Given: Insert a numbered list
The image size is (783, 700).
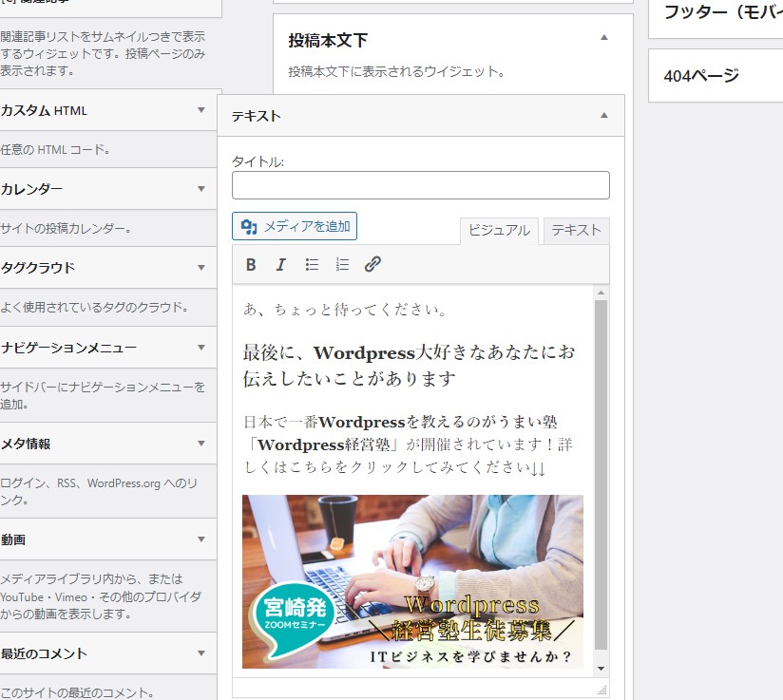Looking at the screenshot, I should point(342,265).
